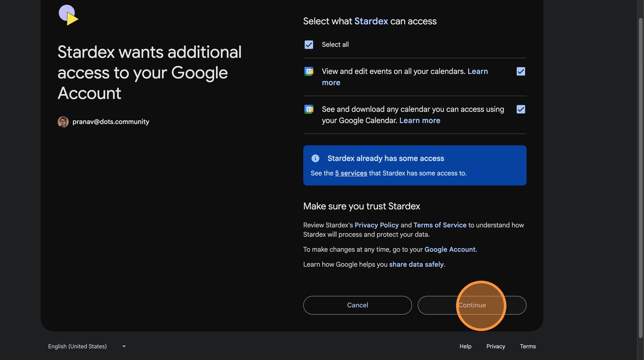Click the page vertical scrollbar
The image size is (644, 360).
point(641,175)
